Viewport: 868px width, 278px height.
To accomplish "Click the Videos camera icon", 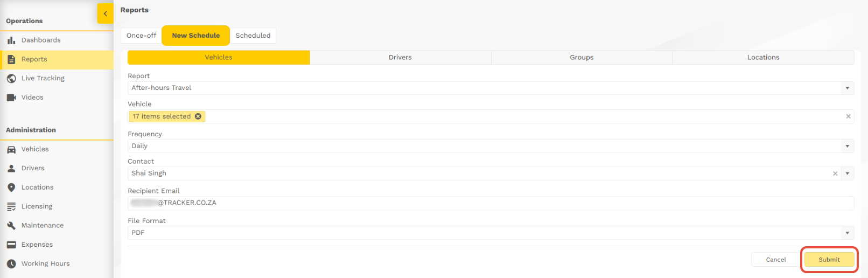I will (11, 98).
